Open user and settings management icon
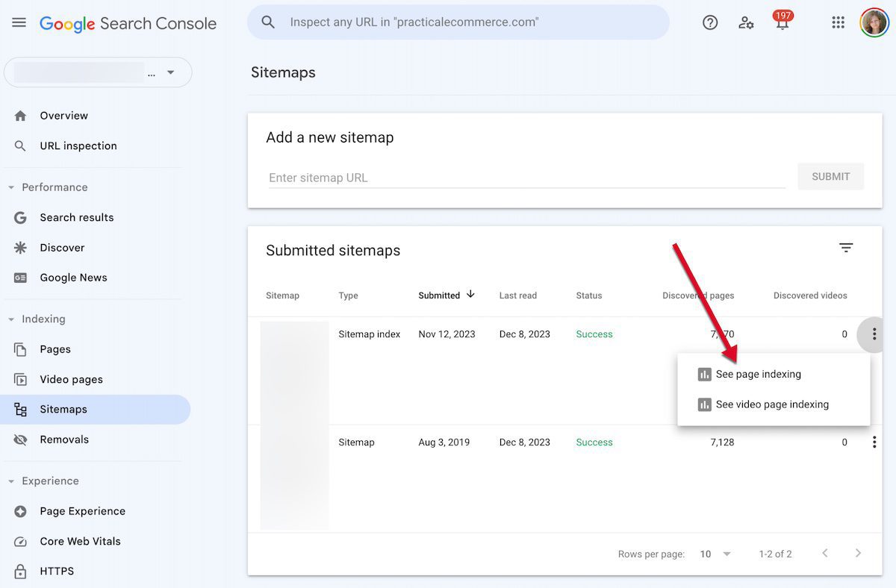 (746, 22)
